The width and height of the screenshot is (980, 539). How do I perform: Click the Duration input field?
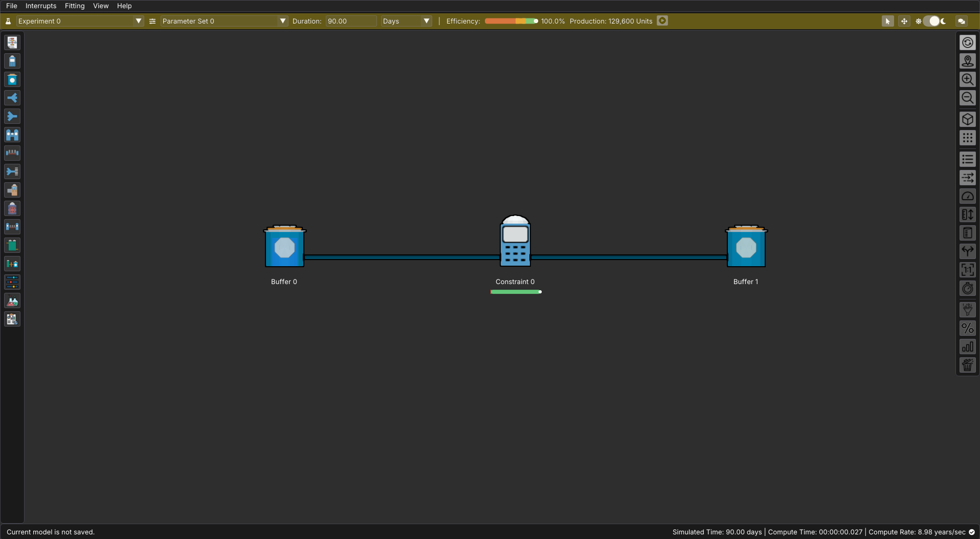click(x=351, y=21)
